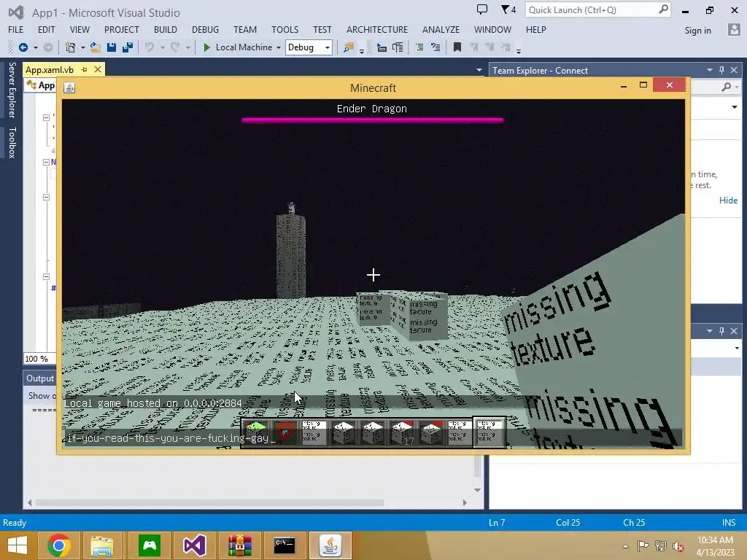Open the Server Explorer side tab

click(12, 90)
